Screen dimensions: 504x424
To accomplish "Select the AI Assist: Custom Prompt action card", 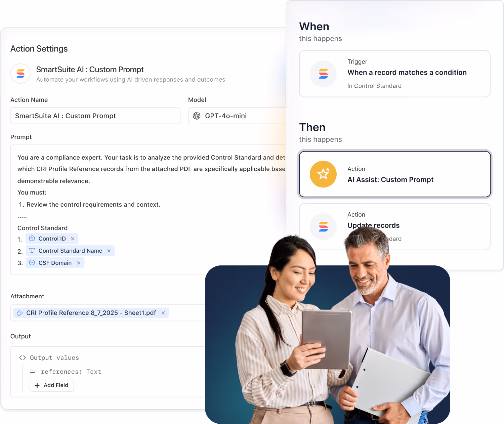I will 395,174.
